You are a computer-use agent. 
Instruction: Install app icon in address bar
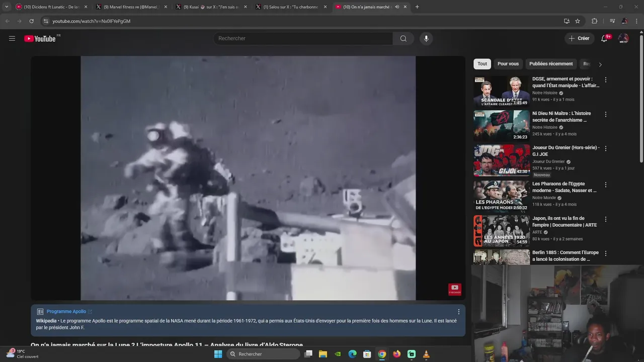point(567,21)
